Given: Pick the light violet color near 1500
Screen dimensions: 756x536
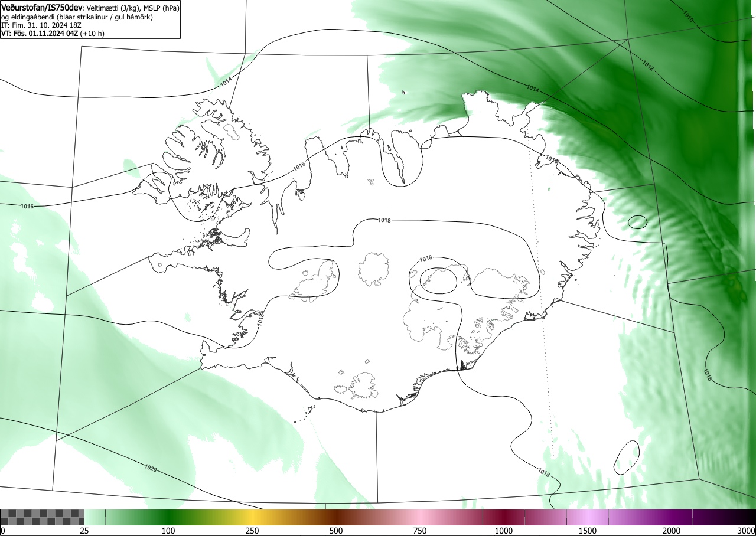Looking at the screenshot, I should tap(588, 517).
